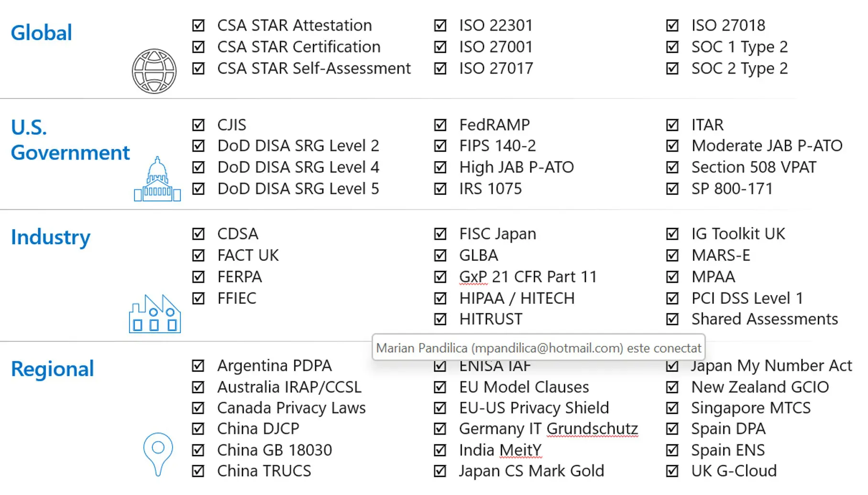Image resolution: width=868 pixels, height=495 pixels.
Task: Click the misspelled word Grundschutz
Action: 593,429
